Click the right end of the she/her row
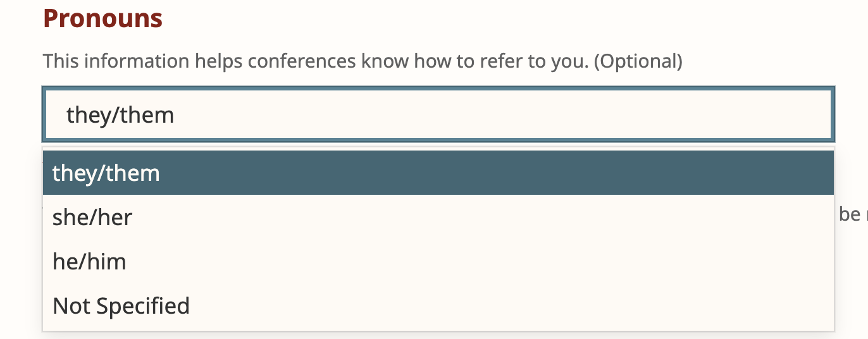The width and height of the screenshot is (868, 339). [x=791, y=218]
